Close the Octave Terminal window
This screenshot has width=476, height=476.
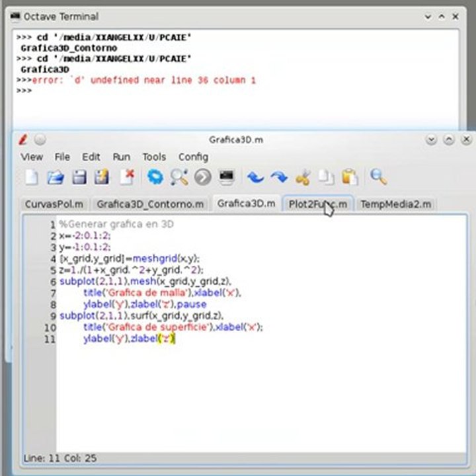[456, 17]
